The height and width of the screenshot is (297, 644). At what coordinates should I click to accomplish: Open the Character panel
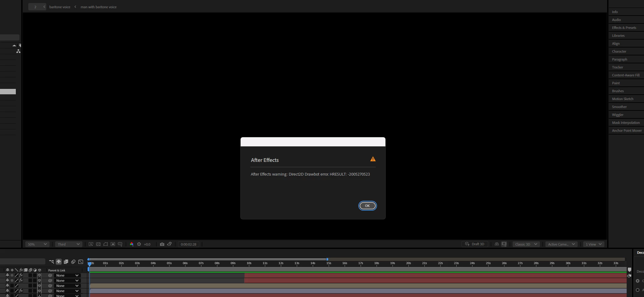point(619,51)
